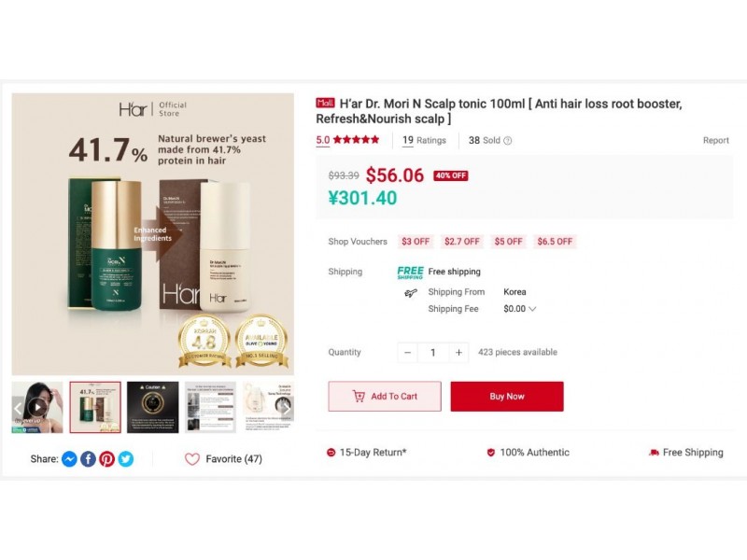
Task: Select the black Caution thumbnail image
Action: (x=153, y=407)
